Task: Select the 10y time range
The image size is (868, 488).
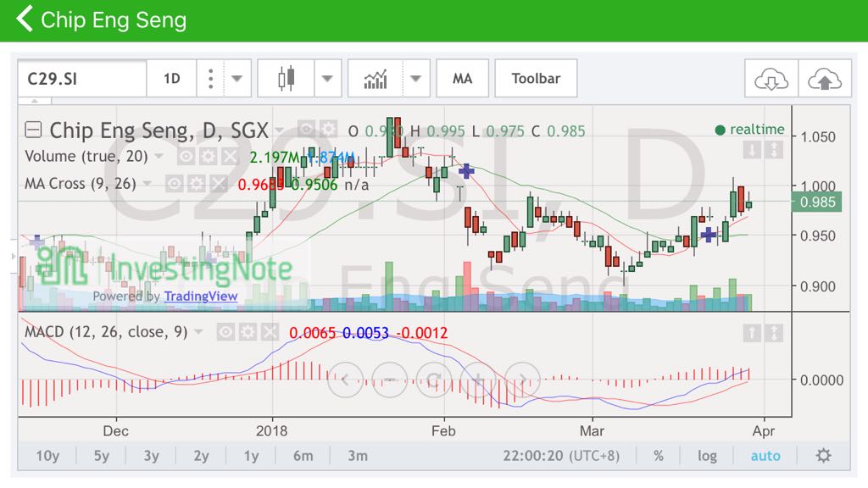Action: click(x=47, y=456)
